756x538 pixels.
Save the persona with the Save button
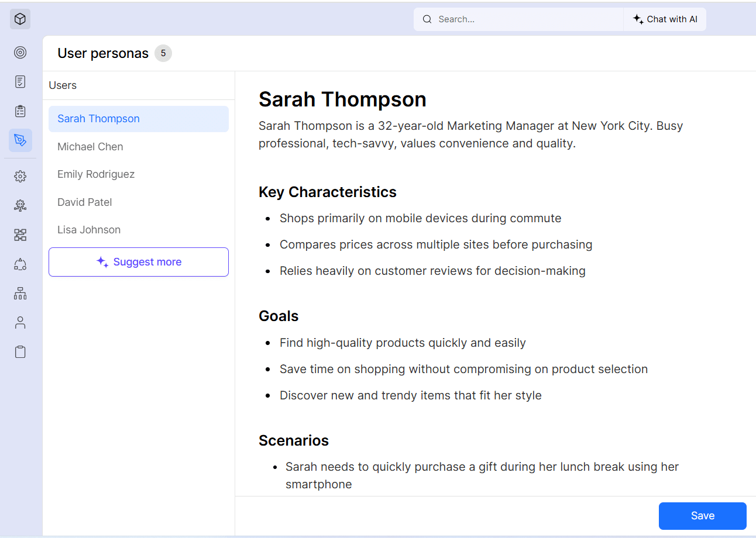(703, 516)
